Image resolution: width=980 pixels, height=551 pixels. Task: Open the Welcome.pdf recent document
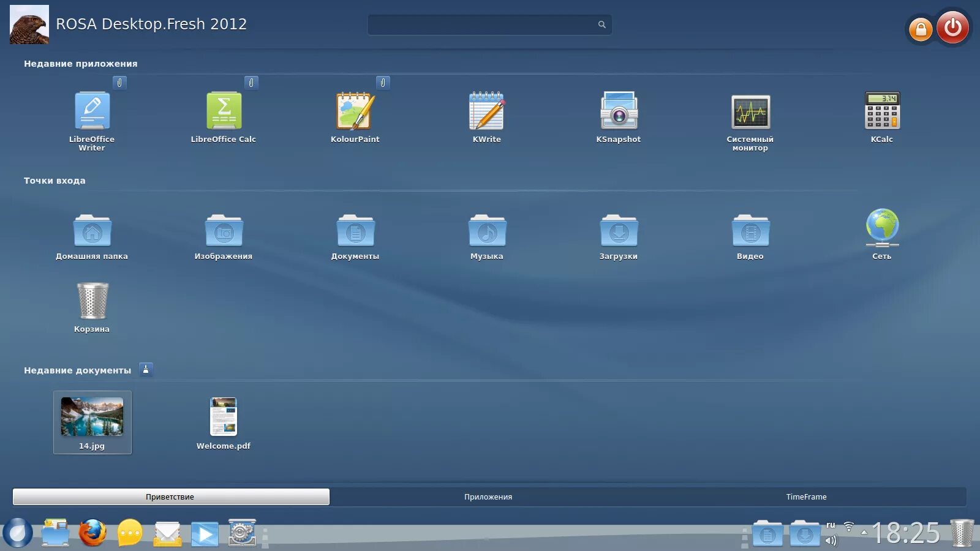click(224, 423)
